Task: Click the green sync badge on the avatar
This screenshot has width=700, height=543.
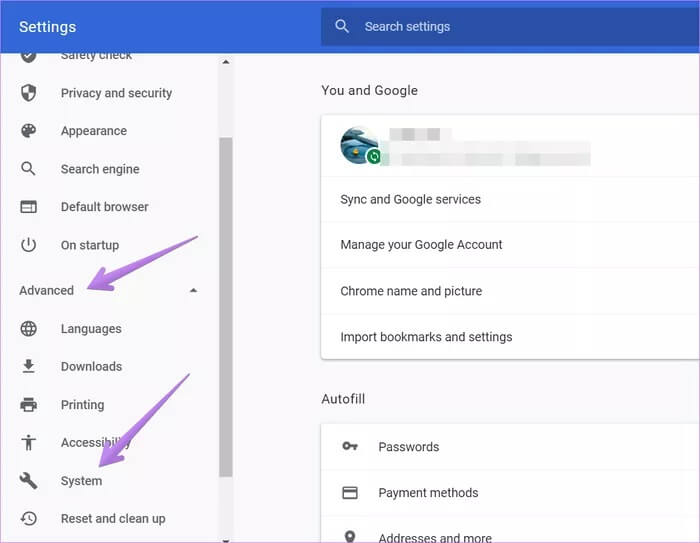Action: pyautogui.click(x=374, y=156)
